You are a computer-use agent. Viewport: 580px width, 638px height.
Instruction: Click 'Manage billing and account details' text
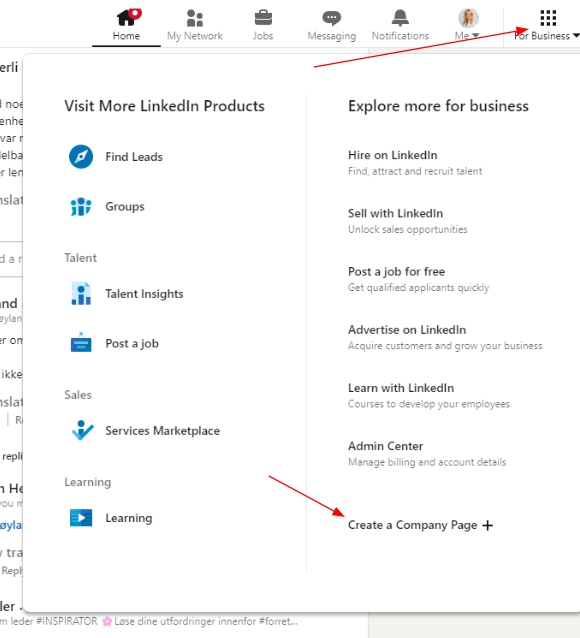coord(427,462)
